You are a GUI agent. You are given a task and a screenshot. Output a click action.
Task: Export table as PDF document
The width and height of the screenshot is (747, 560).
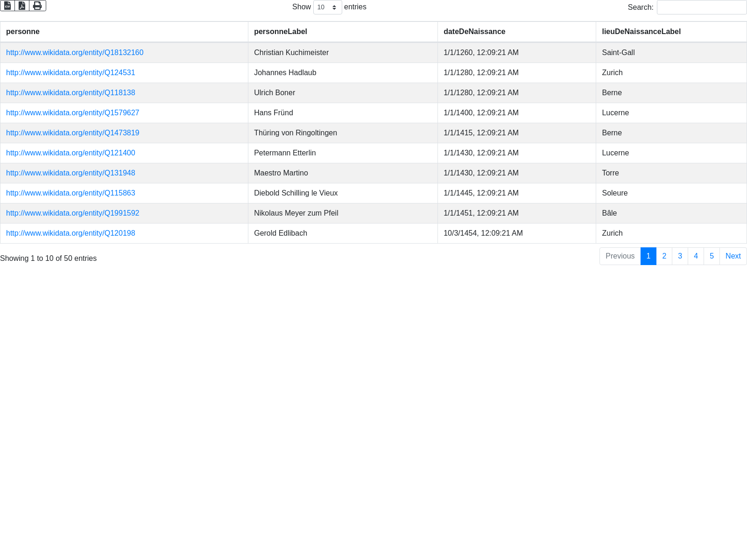[22, 6]
